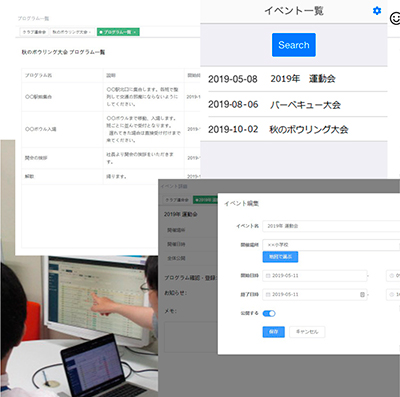Switch to the 秋のボウリング大会 tab
The height and width of the screenshot is (397, 400).
(72, 32)
